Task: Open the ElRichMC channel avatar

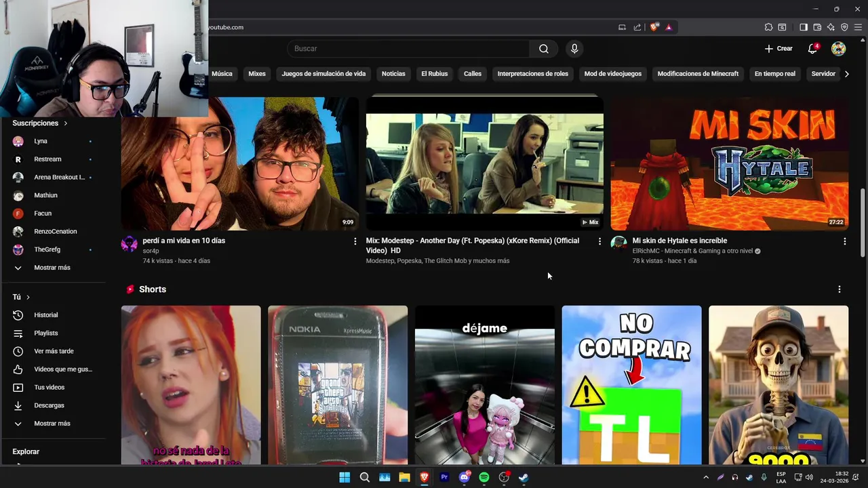Action: tap(618, 244)
